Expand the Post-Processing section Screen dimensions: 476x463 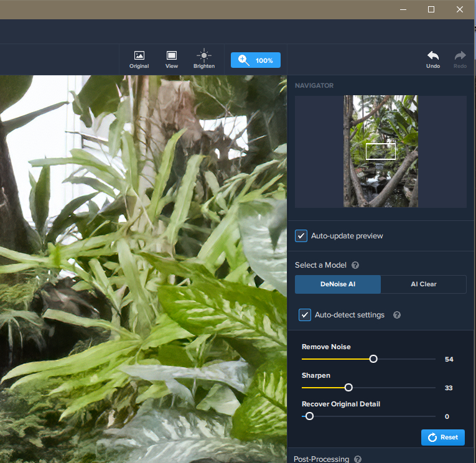coord(321,459)
